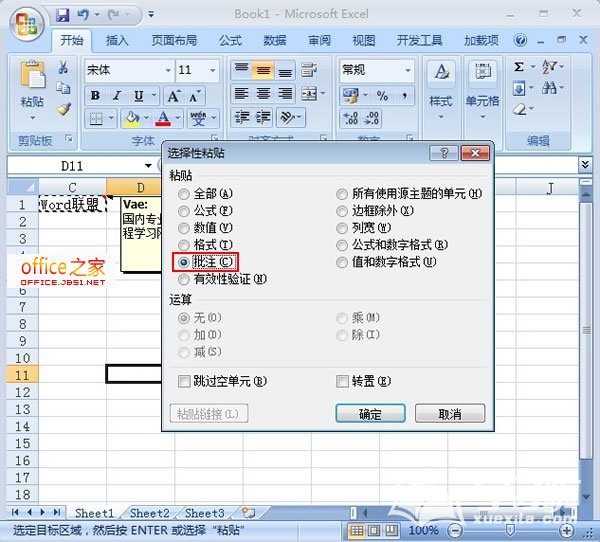Viewport: 600px width, 542px height.
Task: Decrease decimal places
Action: point(372,118)
